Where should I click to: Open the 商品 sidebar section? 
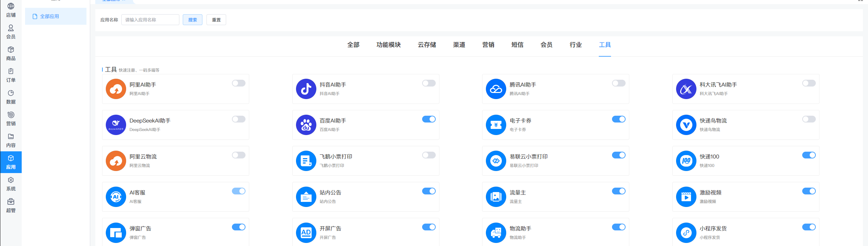(11, 54)
